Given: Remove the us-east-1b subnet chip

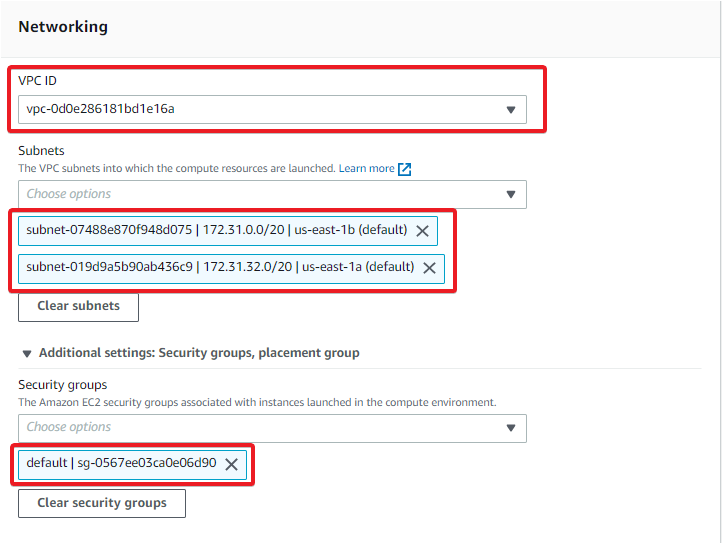Looking at the screenshot, I should (x=422, y=231).
